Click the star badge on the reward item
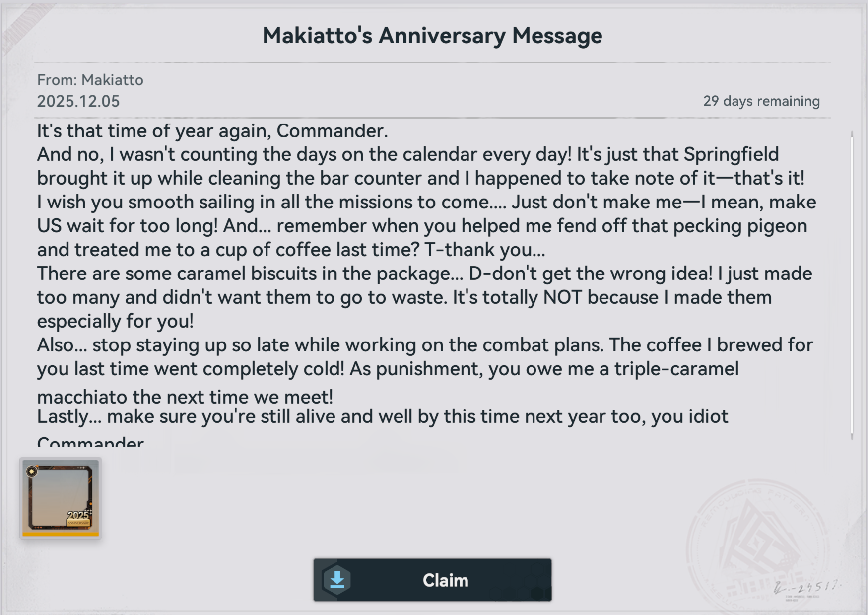 [32, 471]
